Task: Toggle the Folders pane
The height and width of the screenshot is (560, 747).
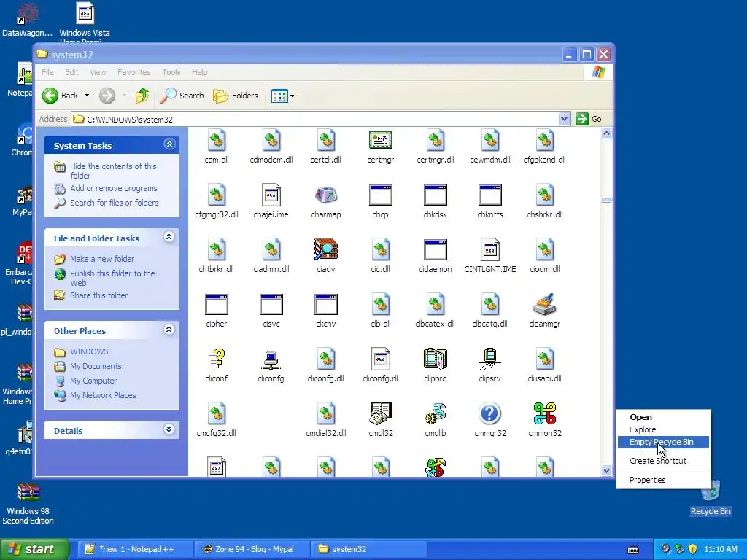Action: [236, 96]
